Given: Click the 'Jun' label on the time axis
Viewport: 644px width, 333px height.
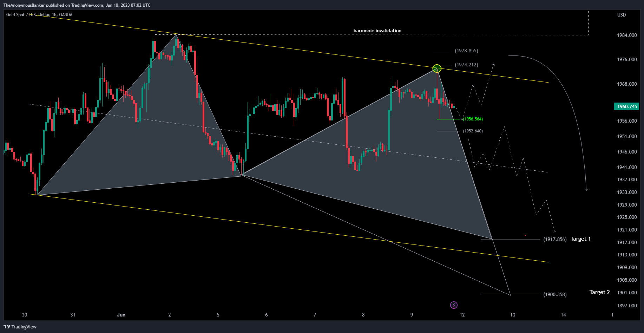Looking at the screenshot, I should [x=121, y=315].
